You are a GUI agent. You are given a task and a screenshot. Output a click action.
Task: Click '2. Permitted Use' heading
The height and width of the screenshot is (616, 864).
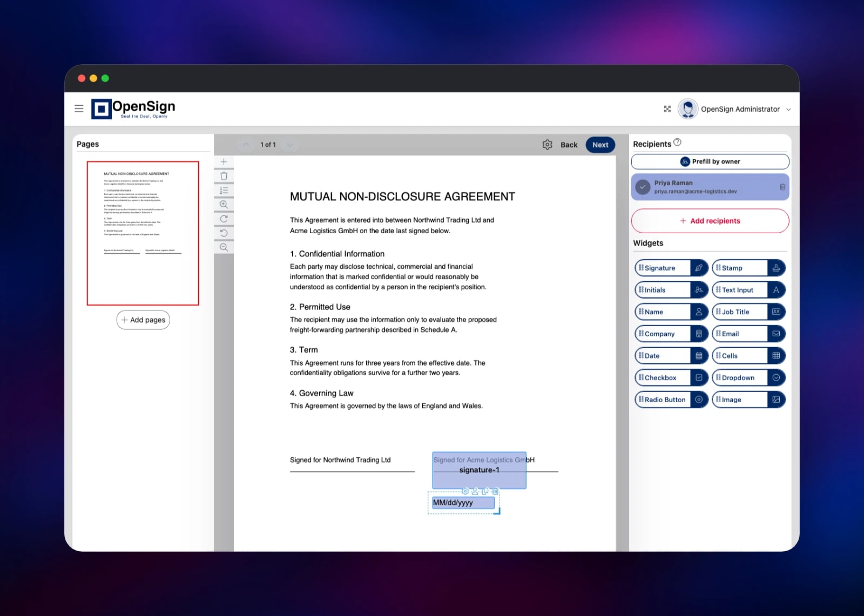320,307
